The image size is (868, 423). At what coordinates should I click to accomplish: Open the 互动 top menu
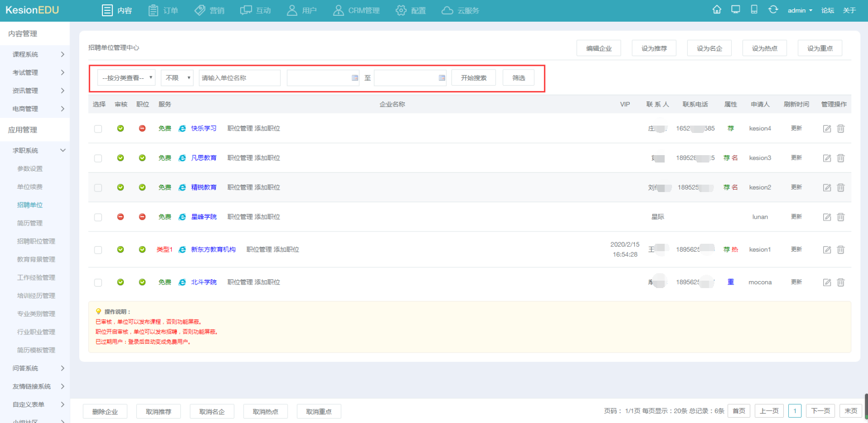[x=256, y=10]
